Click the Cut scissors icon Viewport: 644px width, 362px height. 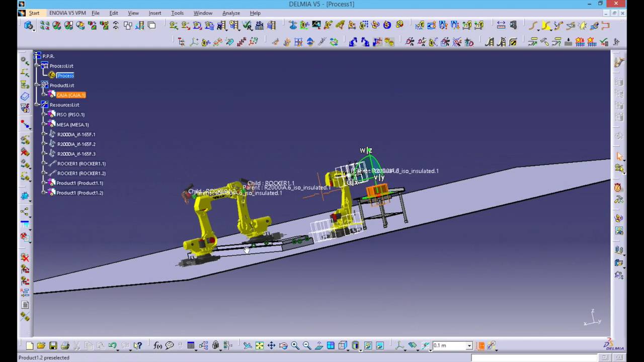point(77,346)
